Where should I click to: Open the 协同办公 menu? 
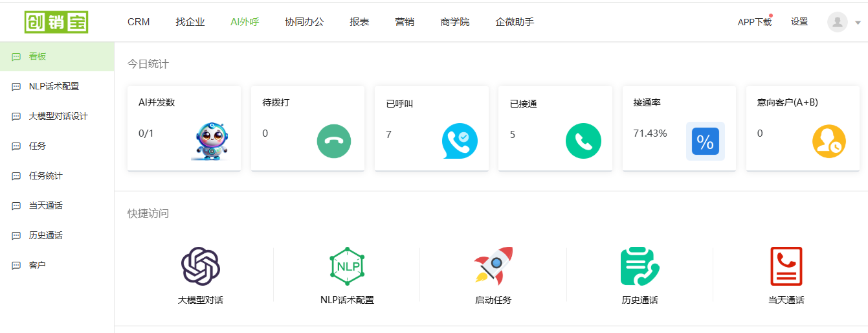click(304, 22)
